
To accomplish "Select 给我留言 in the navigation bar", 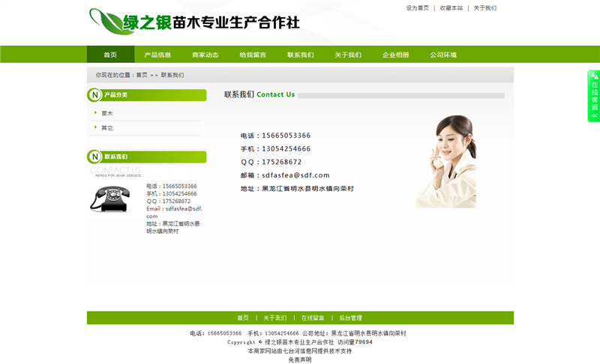I will (253, 55).
